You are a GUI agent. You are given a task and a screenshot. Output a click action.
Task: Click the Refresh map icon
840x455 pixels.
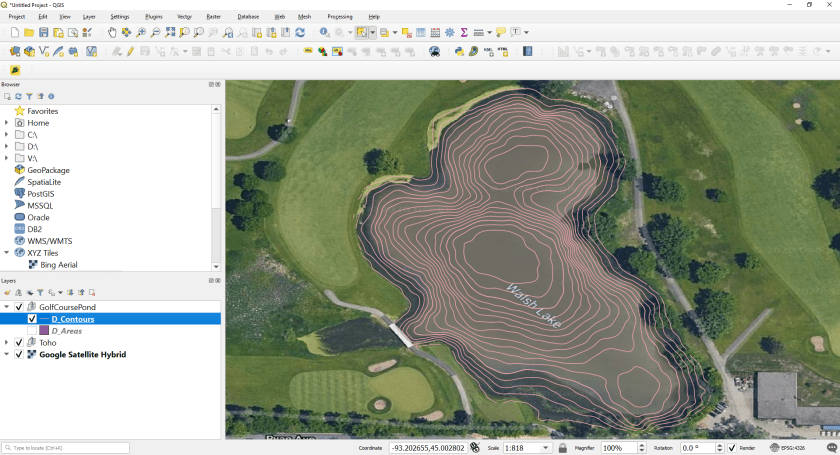[x=299, y=33]
